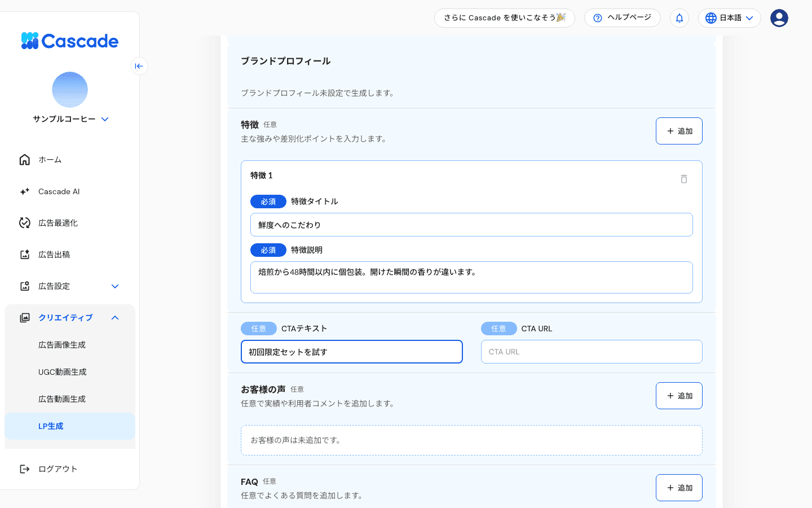Click the クリエイティブ image icon
812x508 pixels.
click(x=25, y=318)
